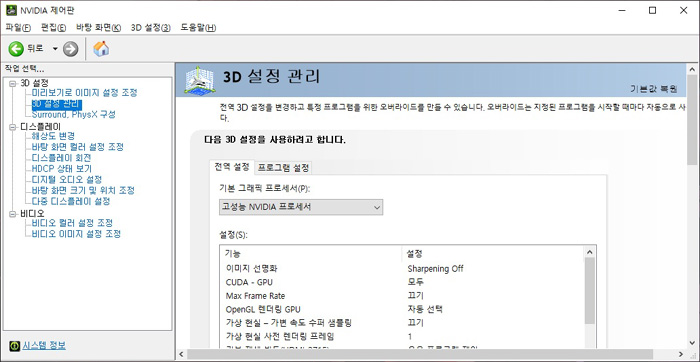Open the 기본 그래픽 프로세서 dropdown
Screen dimensions: 700x362
coord(301,207)
